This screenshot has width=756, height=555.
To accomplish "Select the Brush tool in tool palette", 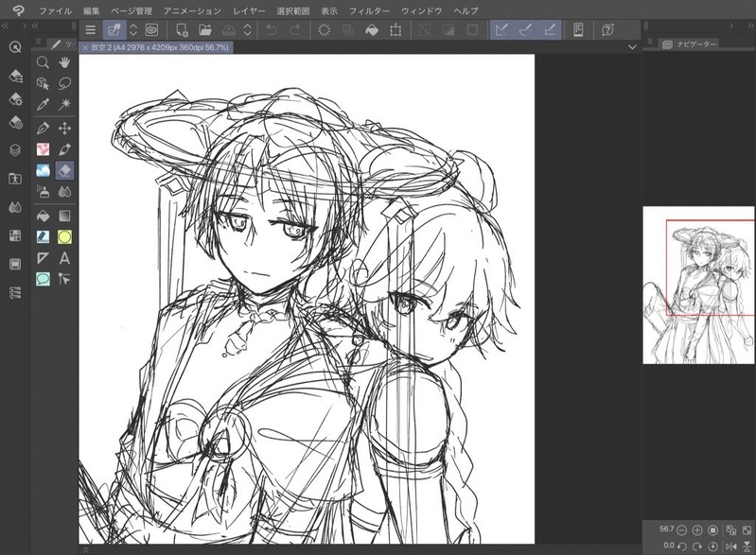I will (64, 149).
